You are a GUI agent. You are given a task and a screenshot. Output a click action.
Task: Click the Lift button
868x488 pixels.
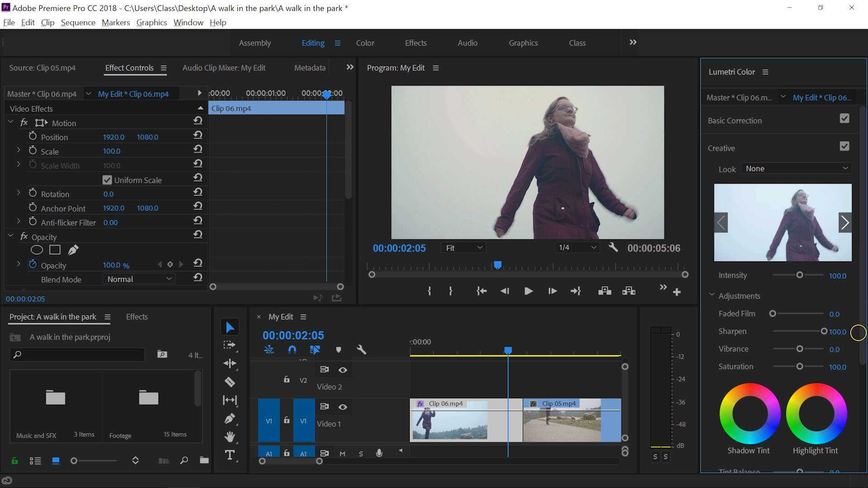point(604,291)
